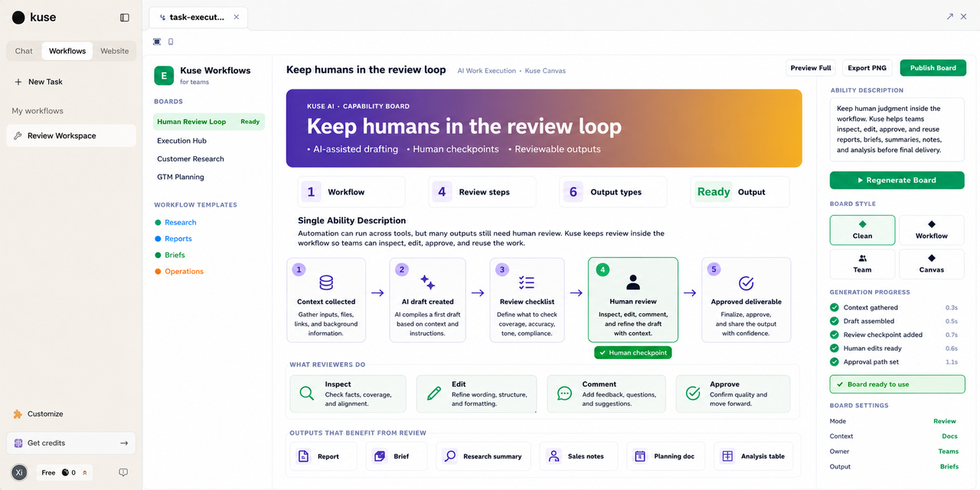Click the expand arrow icon at top right
980x490 pixels.
[x=950, y=16]
